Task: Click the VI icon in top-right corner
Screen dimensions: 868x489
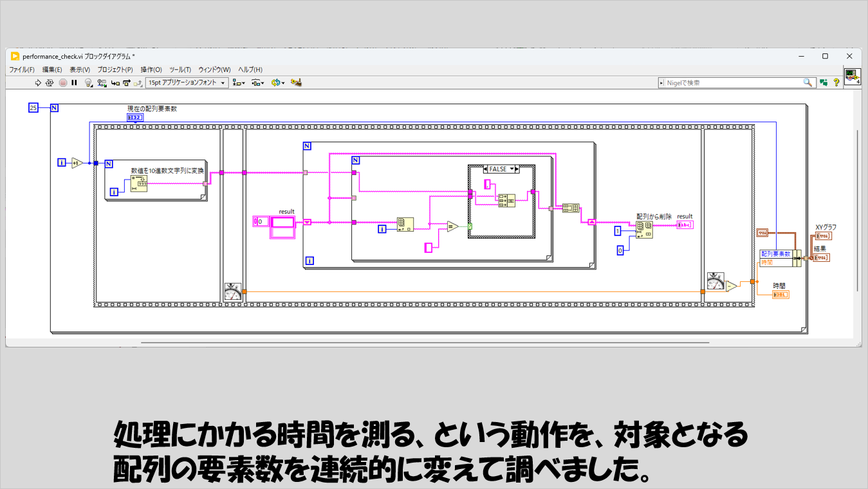Action: tap(852, 77)
